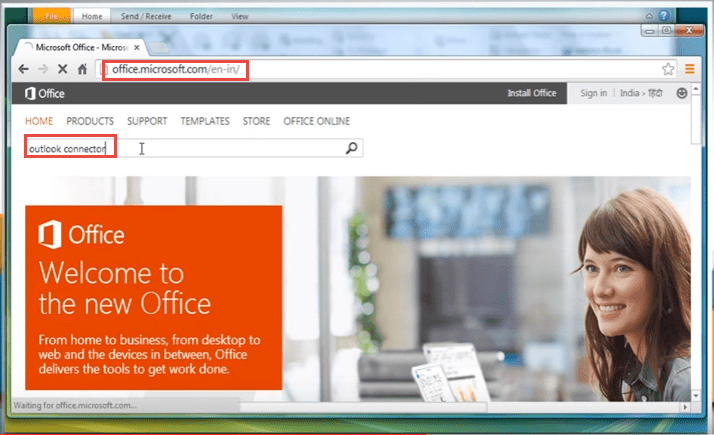Click the Office logo in the header
The image size is (714, 435).
45,93
